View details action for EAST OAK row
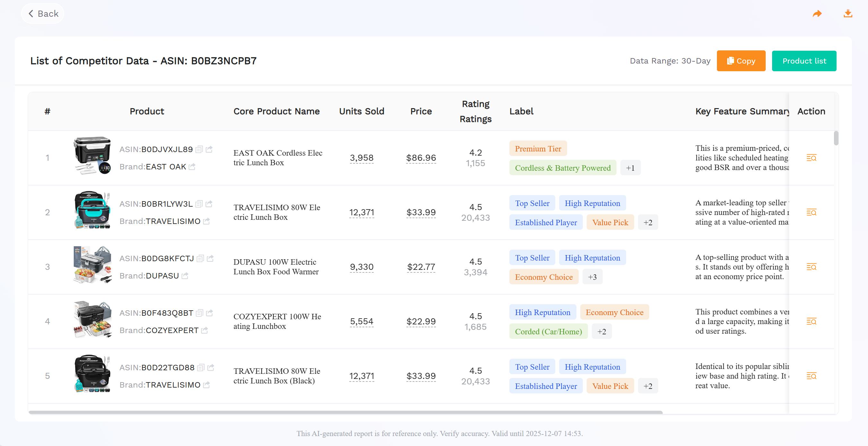The height and width of the screenshot is (446, 868). 812,158
